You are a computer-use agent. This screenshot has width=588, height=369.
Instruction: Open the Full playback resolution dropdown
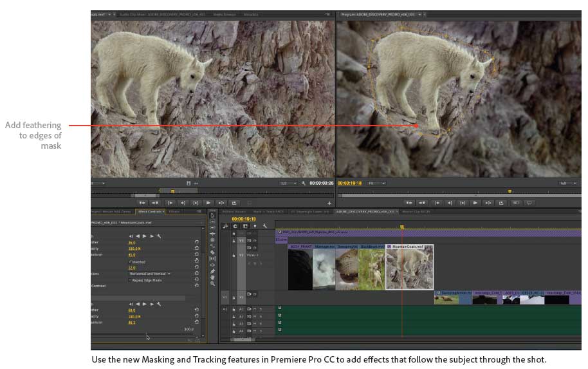(x=568, y=183)
